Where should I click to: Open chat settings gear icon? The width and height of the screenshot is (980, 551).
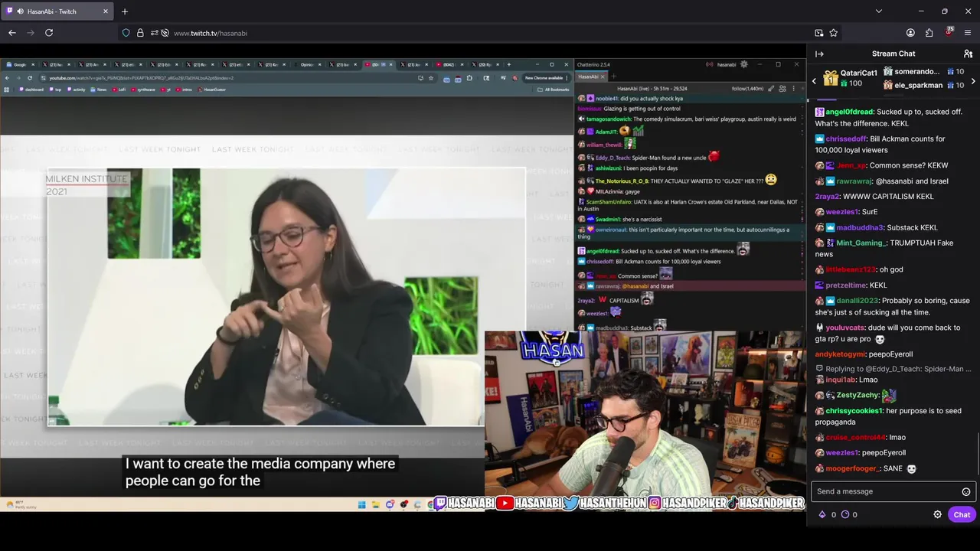937,514
